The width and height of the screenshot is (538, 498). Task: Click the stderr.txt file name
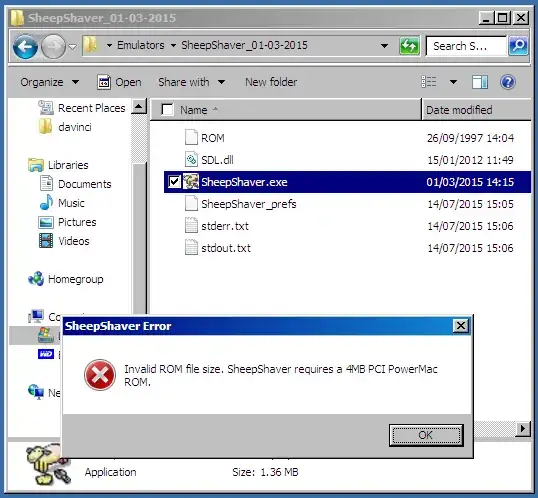pyautogui.click(x=225, y=226)
